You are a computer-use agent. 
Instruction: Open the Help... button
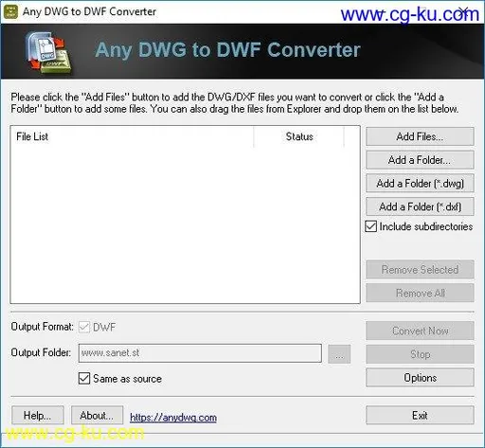point(38,415)
